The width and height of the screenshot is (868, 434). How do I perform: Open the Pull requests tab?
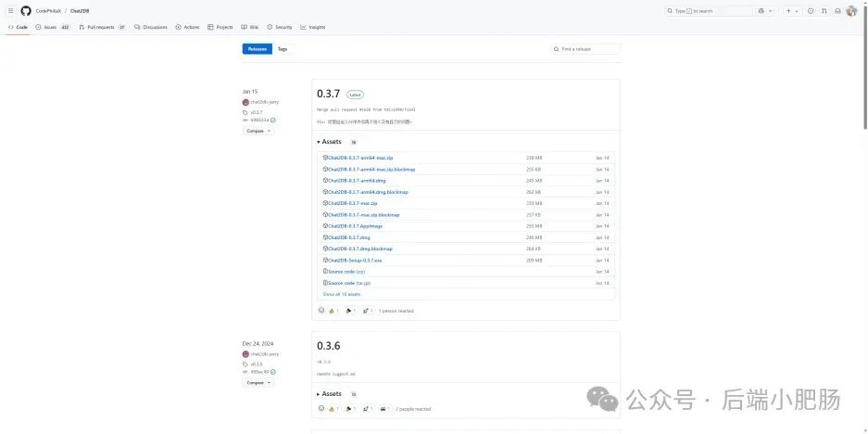pyautogui.click(x=103, y=27)
